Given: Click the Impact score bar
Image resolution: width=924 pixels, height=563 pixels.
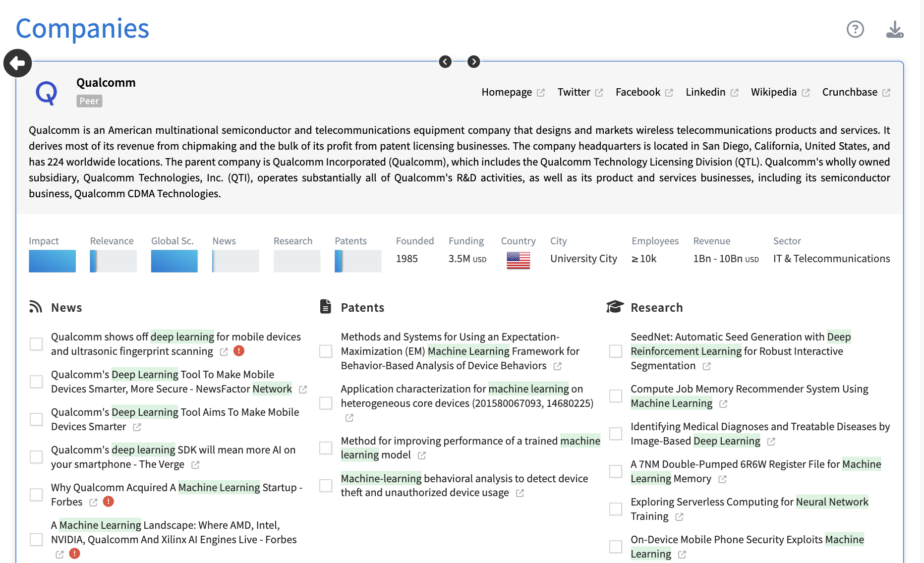Looking at the screenshot, I should [x=52, y=261].
